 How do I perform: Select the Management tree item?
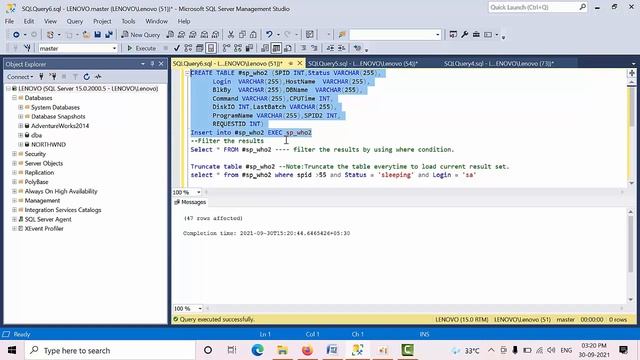42,200
